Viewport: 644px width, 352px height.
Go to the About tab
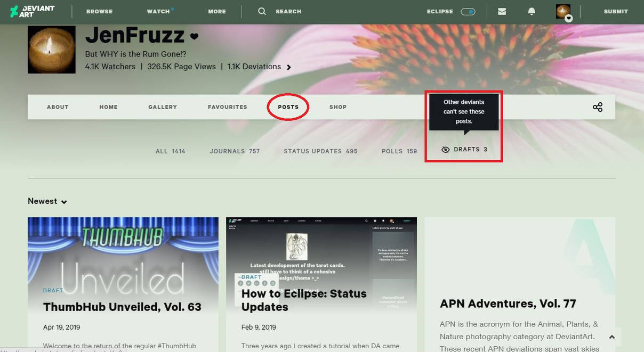click(x=58, y=107)
